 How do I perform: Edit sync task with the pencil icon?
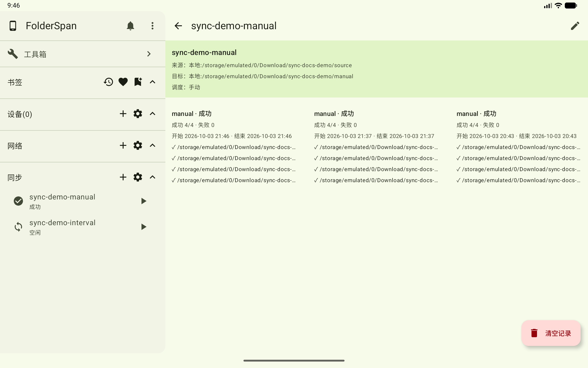coord(575,26)
